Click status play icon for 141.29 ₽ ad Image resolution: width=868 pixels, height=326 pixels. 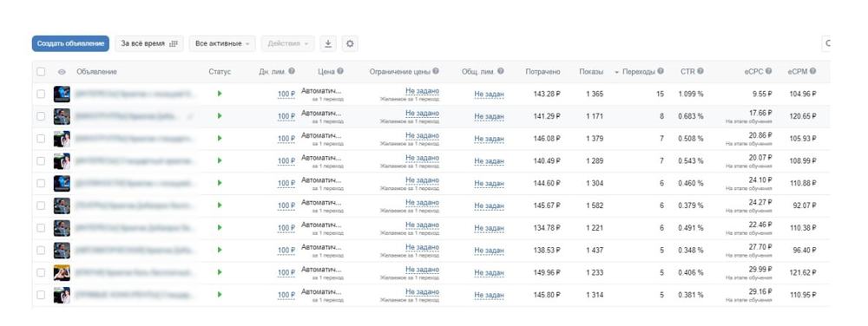[220, 116]
